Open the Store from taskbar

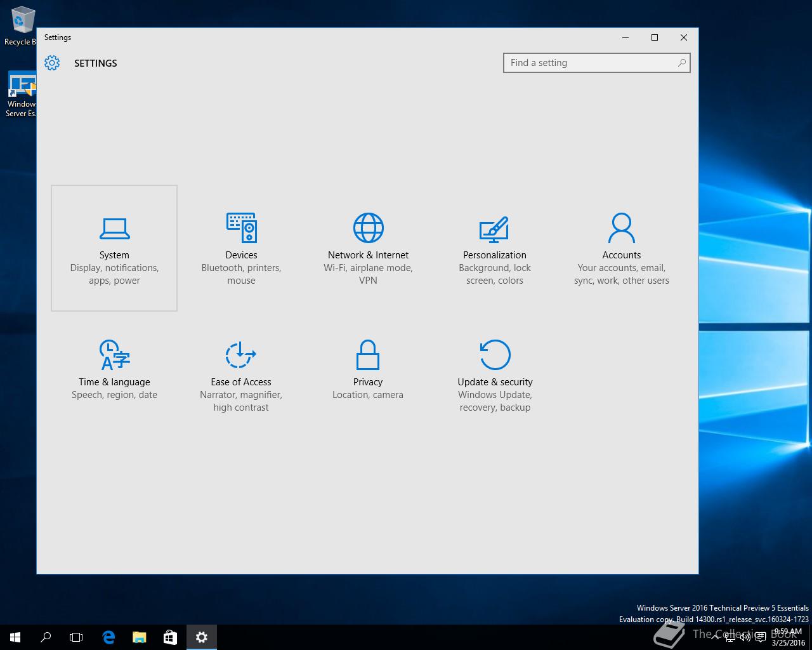(x=170, y=637)
